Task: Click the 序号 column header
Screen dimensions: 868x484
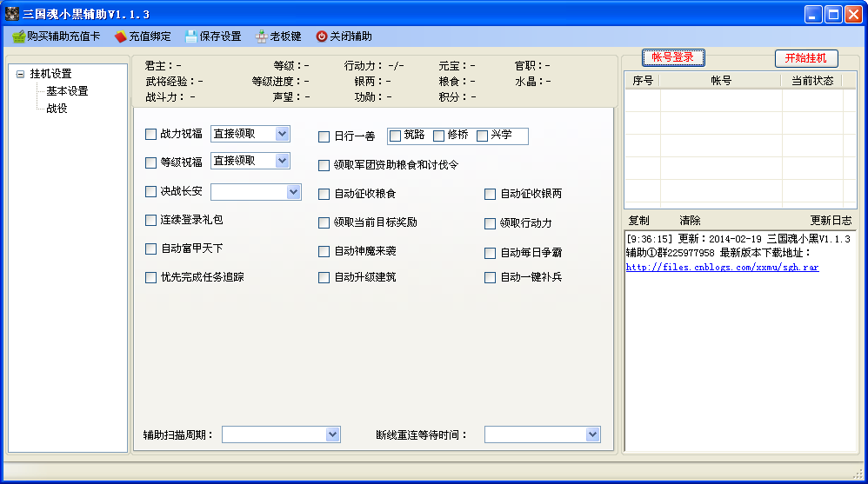Action: pos(642,81)
